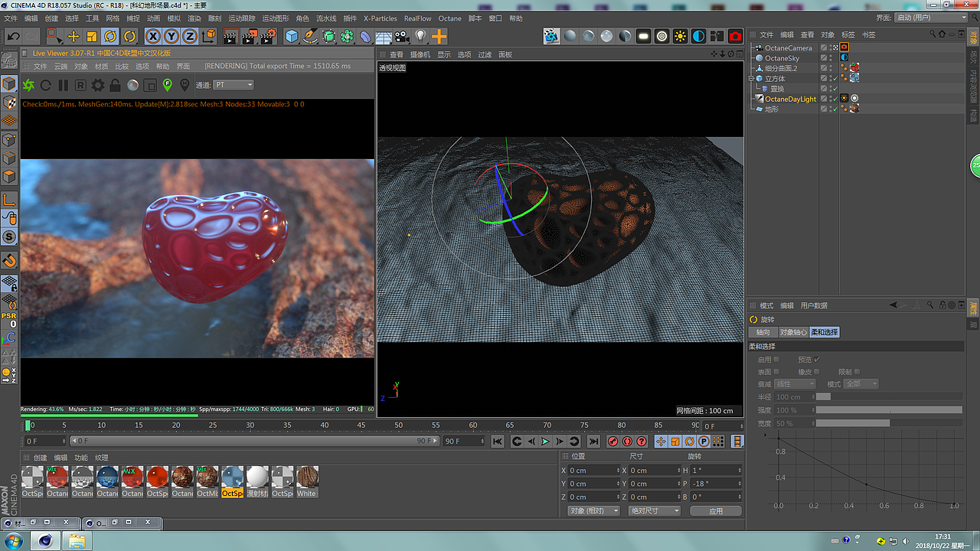Image resolution: width=980 pixels, height=551 pixels.
Task: Open the 界面 layout dropdown
Action: [x=929, y=18]
